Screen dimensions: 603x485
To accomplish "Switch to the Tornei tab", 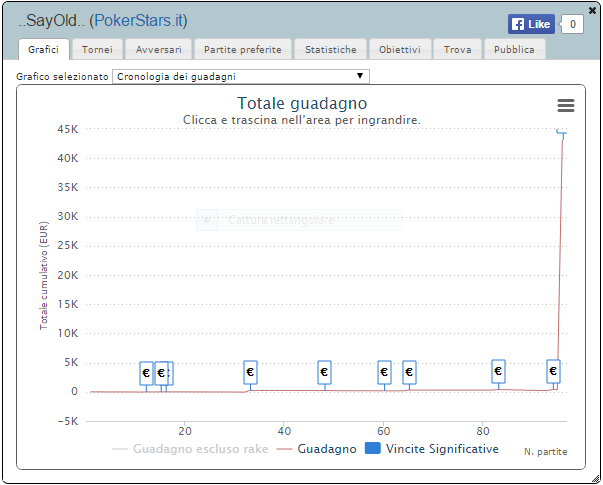I will click(x=97, y=49).
